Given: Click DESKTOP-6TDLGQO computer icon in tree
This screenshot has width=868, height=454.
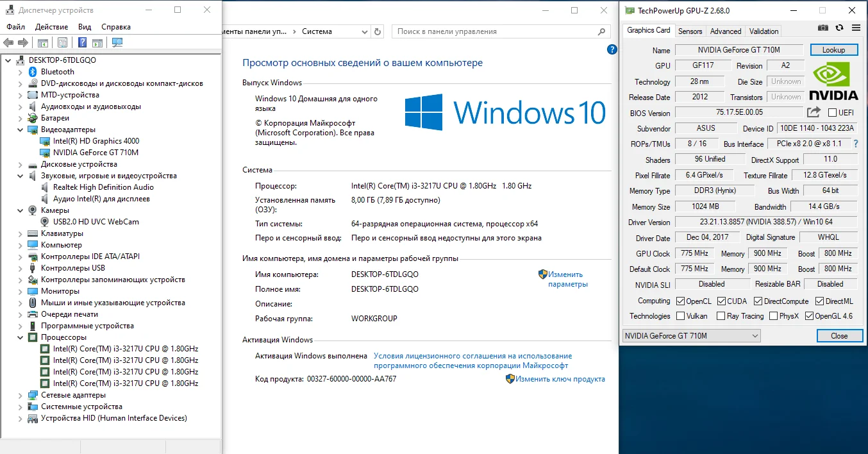Looking at the screenshot, I should point(21,60).
